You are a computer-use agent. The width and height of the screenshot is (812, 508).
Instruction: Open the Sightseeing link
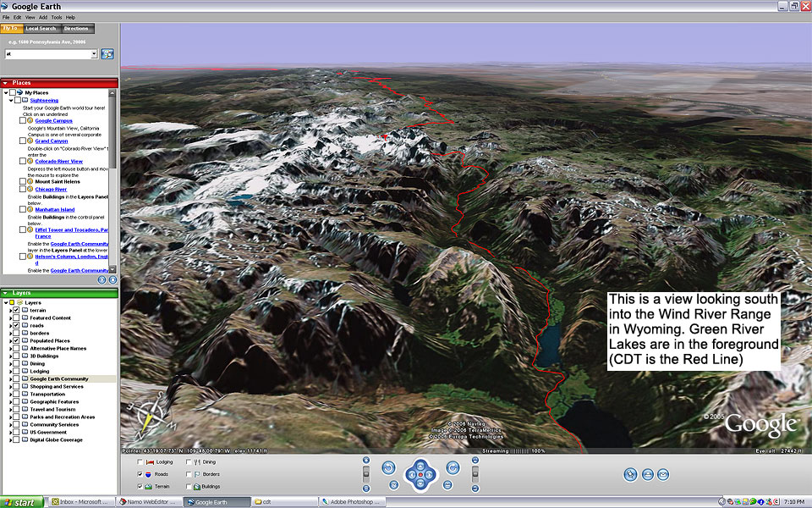pyautogui.click(x=44, y=101)
